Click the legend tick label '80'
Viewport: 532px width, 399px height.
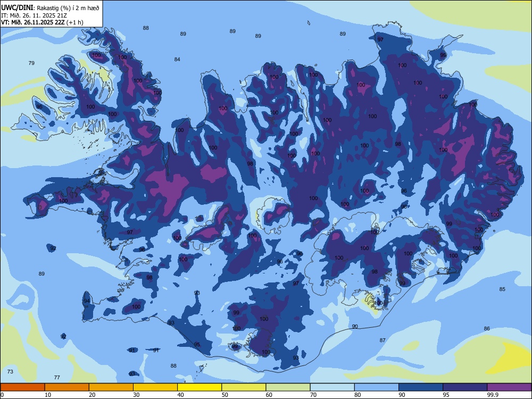(x=358, y=395)
